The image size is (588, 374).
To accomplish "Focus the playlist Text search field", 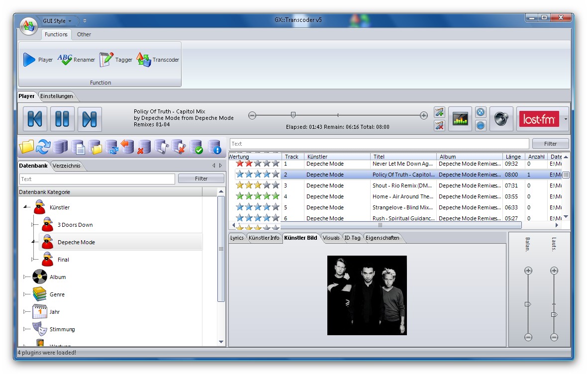I will pos(379,144).
